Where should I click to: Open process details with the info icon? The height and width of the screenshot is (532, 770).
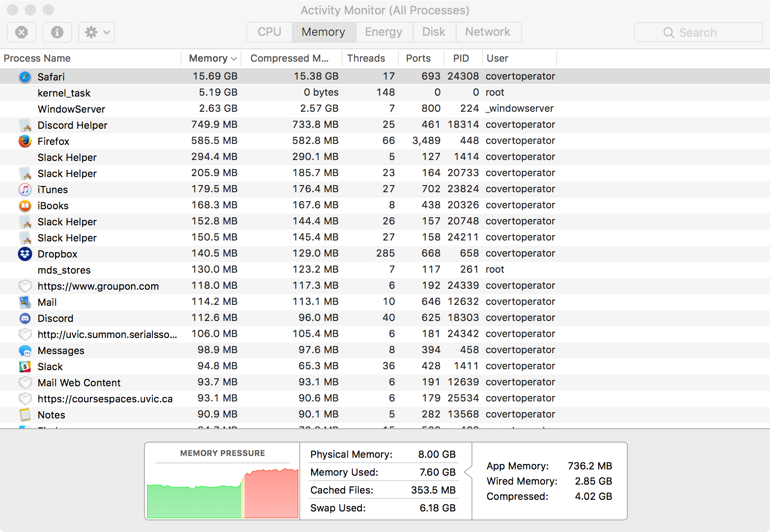tap(57, 32)
